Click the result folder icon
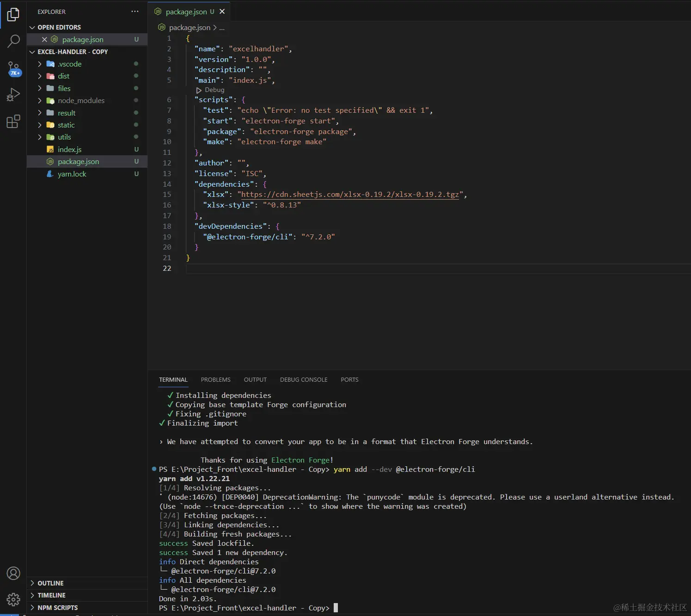The image size is (691, 616). 50,113
